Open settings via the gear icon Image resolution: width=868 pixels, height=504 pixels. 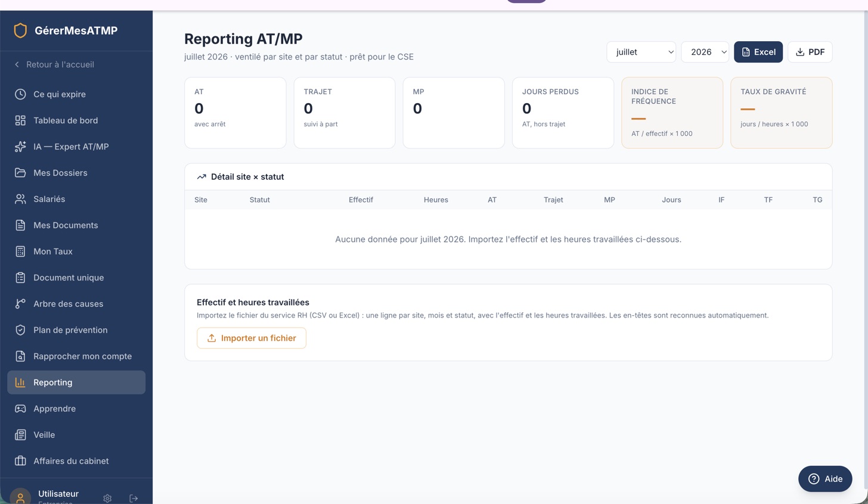pos(107,499)
